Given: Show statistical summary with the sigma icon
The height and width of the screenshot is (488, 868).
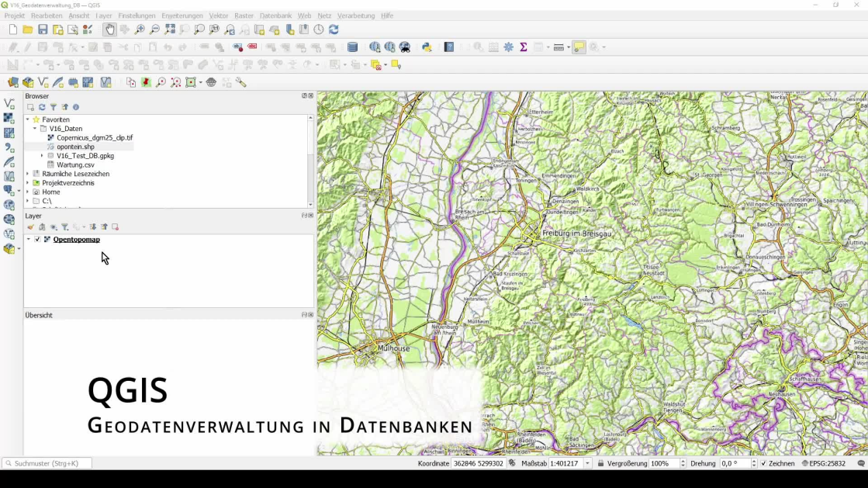Looking at the screenshot, I should [x=523, y=47].
